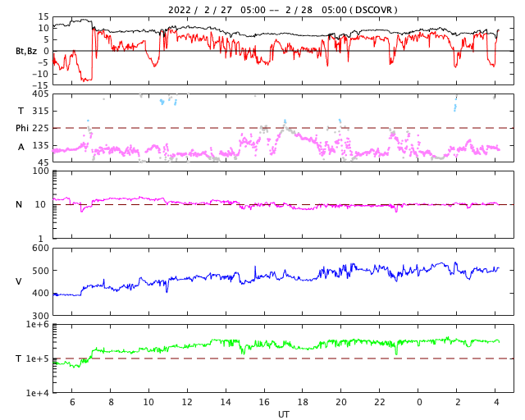This screenshot has width=525, height=420.
Task: Click the "12" hour label on UT axis
Action: pyautogui.click(x=187, y=402)
